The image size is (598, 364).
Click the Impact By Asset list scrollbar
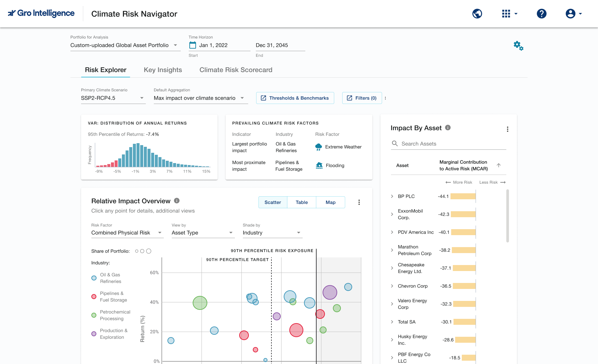click(507, 216)
